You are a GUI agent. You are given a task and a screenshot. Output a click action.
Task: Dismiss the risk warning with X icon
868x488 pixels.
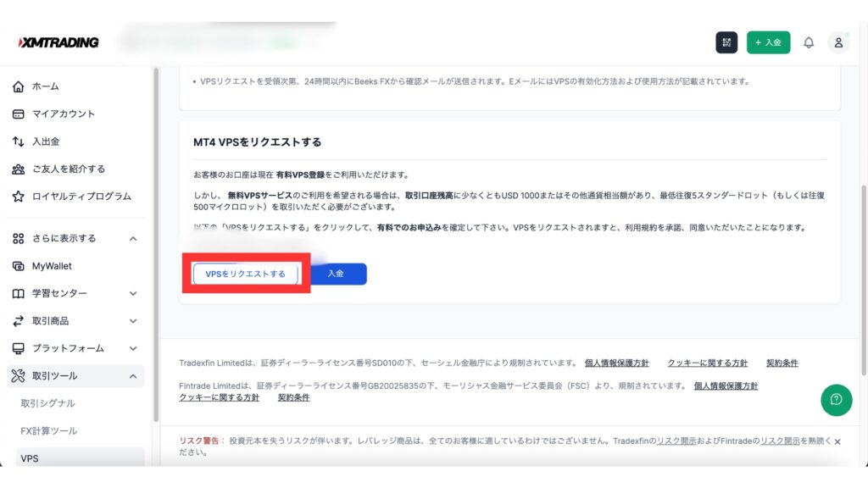pos(837,441)
